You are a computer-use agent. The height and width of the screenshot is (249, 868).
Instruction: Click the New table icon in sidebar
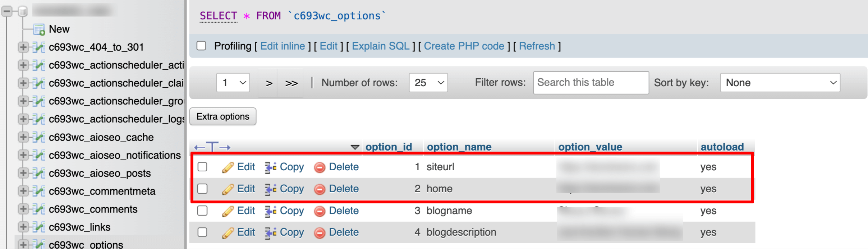[39, 29]
